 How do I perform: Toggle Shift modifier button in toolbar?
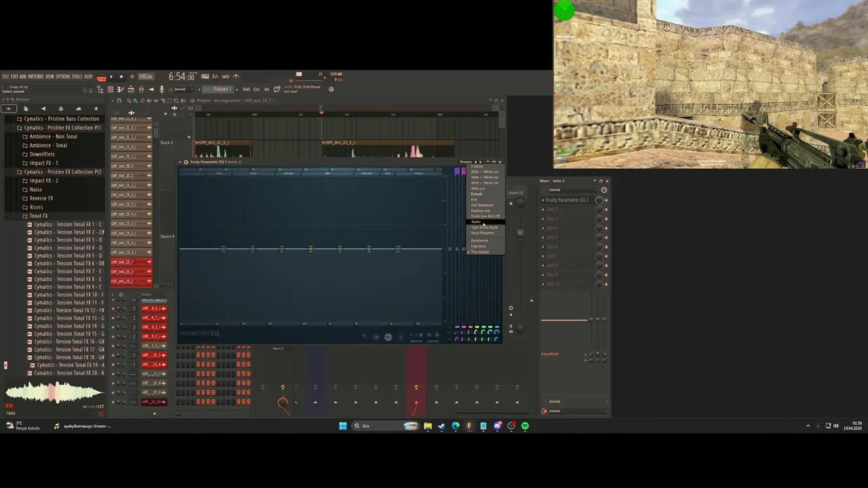click(x=246, y=89)
